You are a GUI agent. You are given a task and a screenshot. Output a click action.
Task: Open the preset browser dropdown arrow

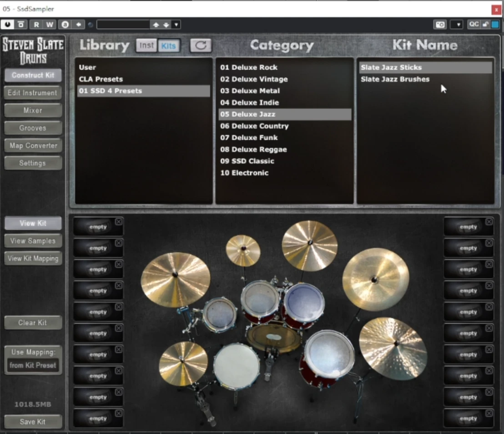(x=176, y=25)
